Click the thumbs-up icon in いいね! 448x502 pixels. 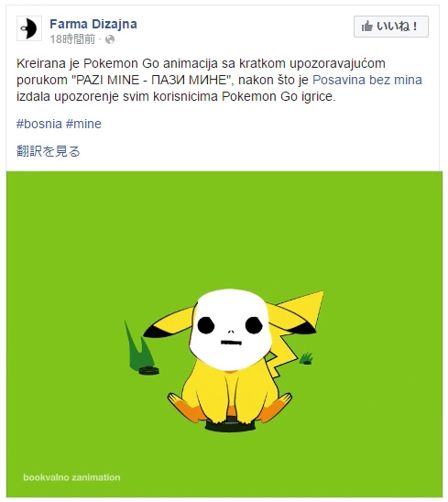367,27
